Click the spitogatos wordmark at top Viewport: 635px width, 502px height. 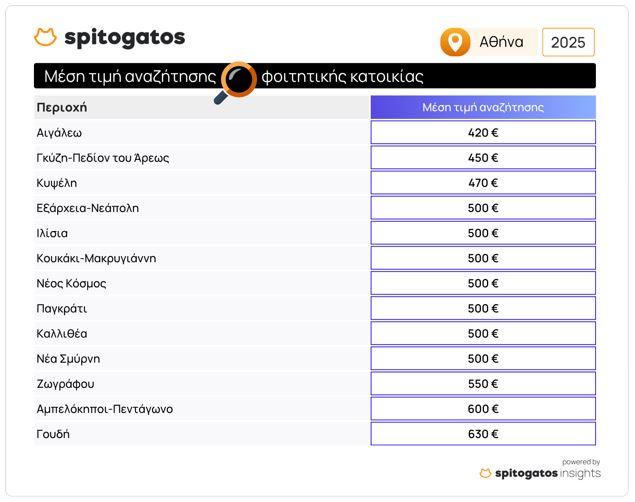pos(125,38)
